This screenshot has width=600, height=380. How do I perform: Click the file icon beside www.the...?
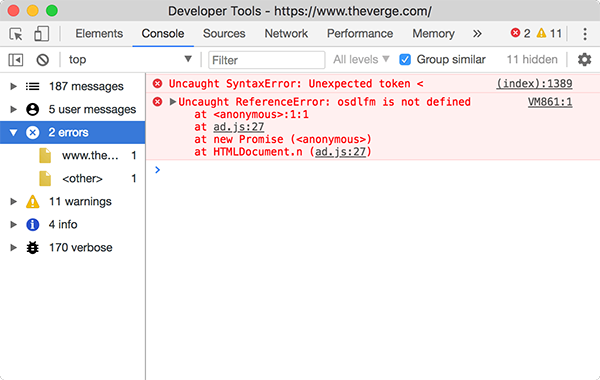pyautogui.click(x=45, y=155)
